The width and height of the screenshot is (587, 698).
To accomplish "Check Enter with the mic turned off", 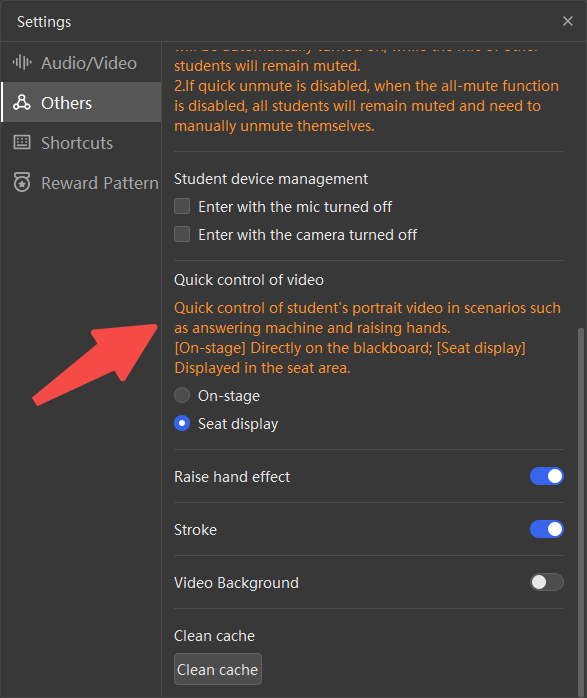I will [x=182, y=207].
